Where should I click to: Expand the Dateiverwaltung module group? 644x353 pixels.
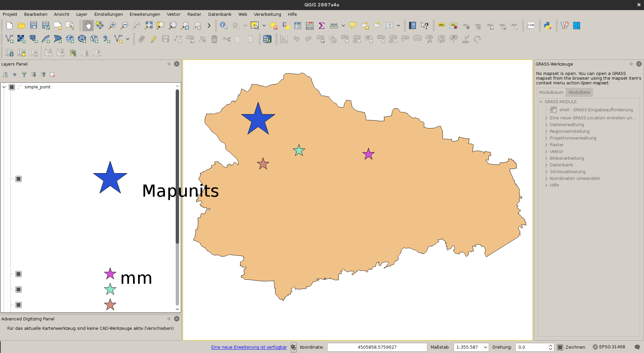546,125
